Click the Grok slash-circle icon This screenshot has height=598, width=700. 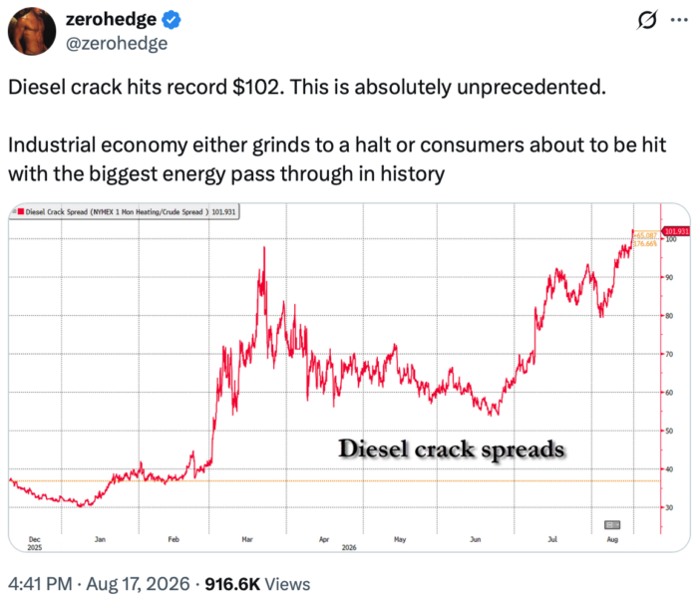click(647, 20)
